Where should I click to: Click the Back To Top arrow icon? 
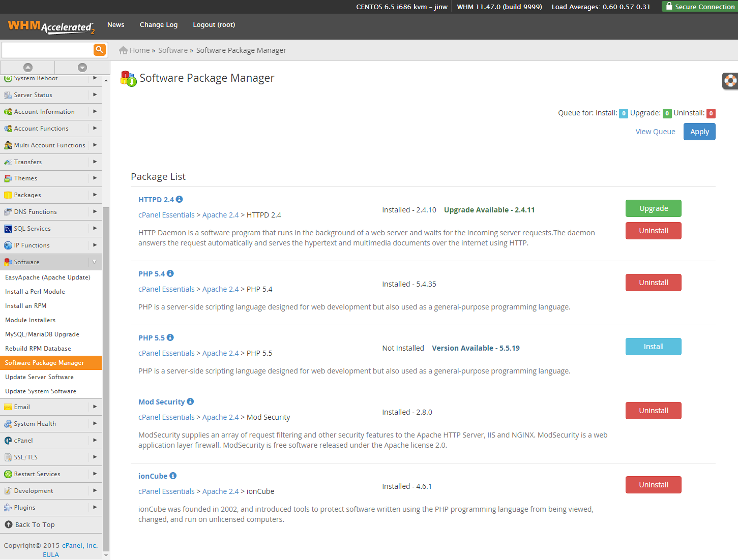click(x=9, y=524)
